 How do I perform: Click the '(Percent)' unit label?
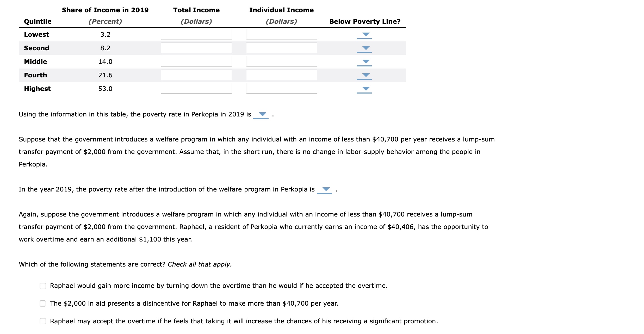105,21
